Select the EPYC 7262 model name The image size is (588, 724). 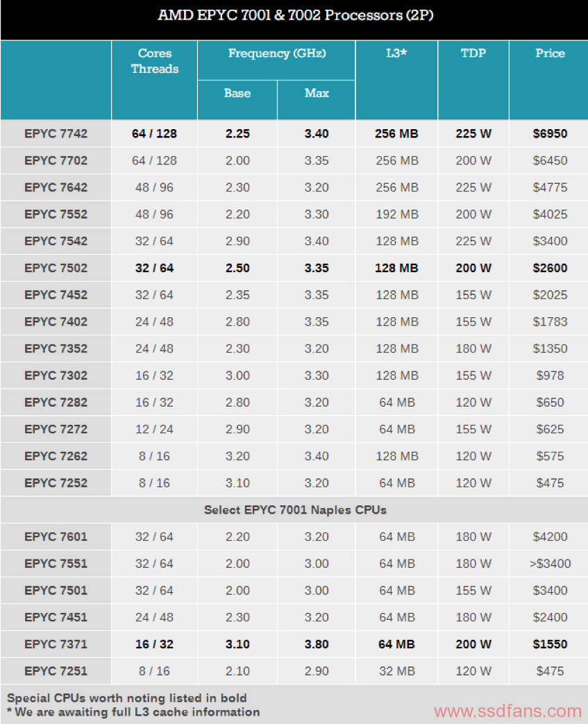coord(56,456)
